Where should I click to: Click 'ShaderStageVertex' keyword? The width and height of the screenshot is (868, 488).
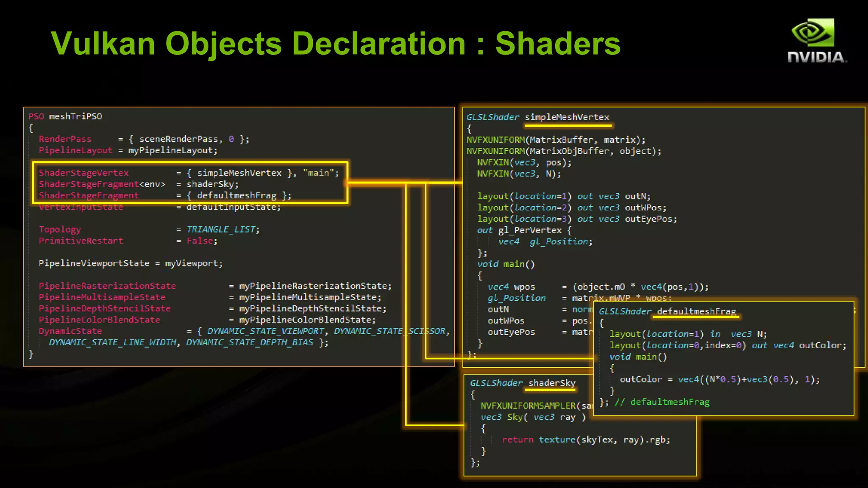click(83, 173)
